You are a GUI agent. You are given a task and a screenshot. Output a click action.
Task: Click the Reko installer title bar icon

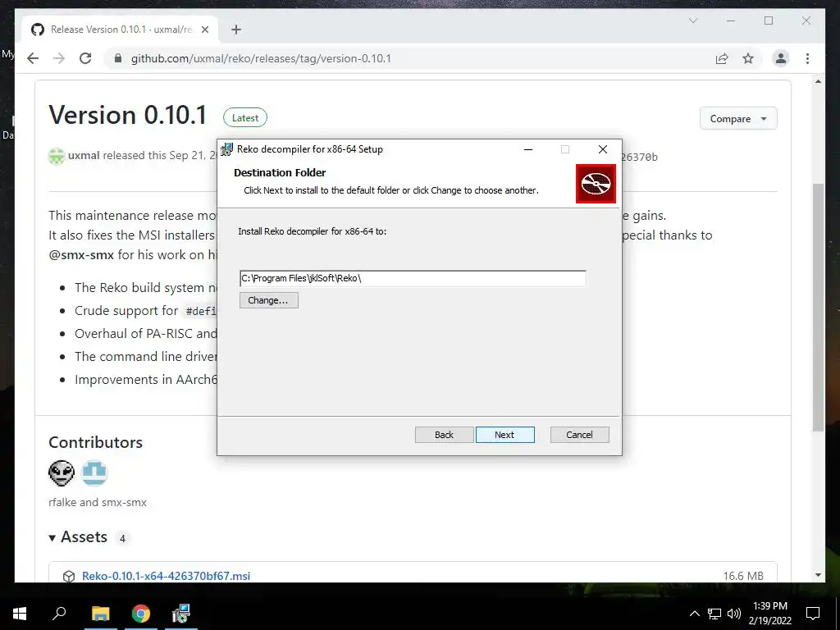(x=227, y=149)
